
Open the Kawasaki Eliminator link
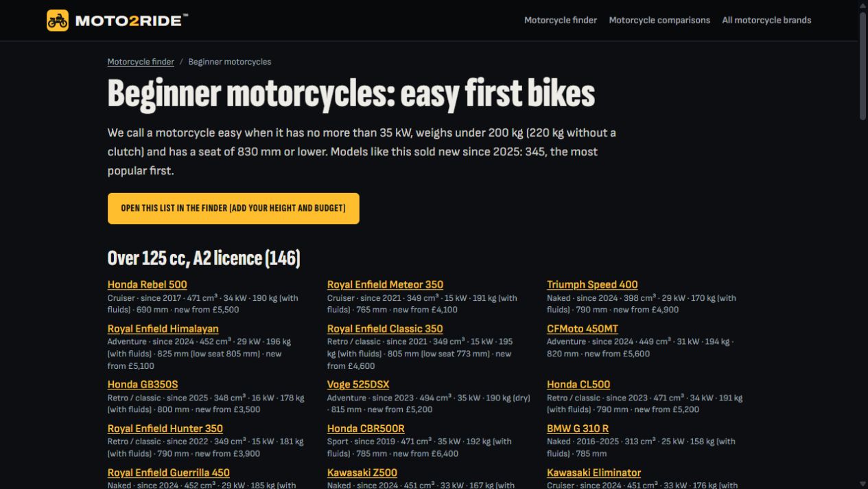point(594,473)
